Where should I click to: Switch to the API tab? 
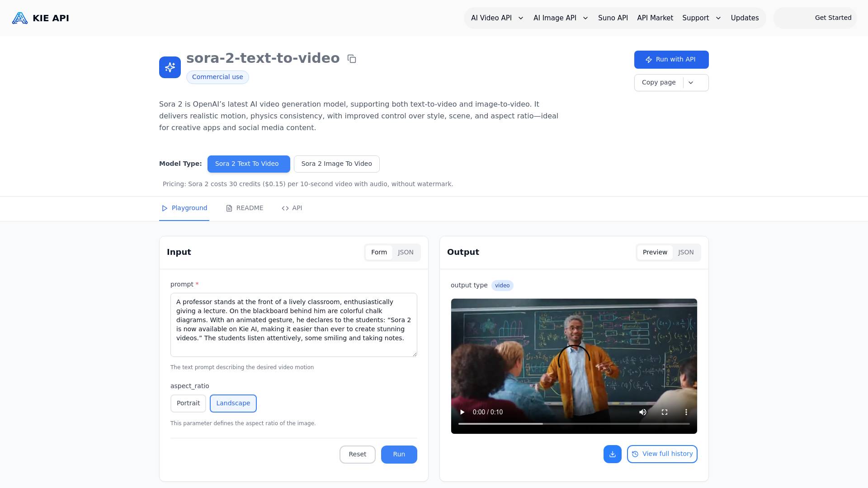click(292, 208)
